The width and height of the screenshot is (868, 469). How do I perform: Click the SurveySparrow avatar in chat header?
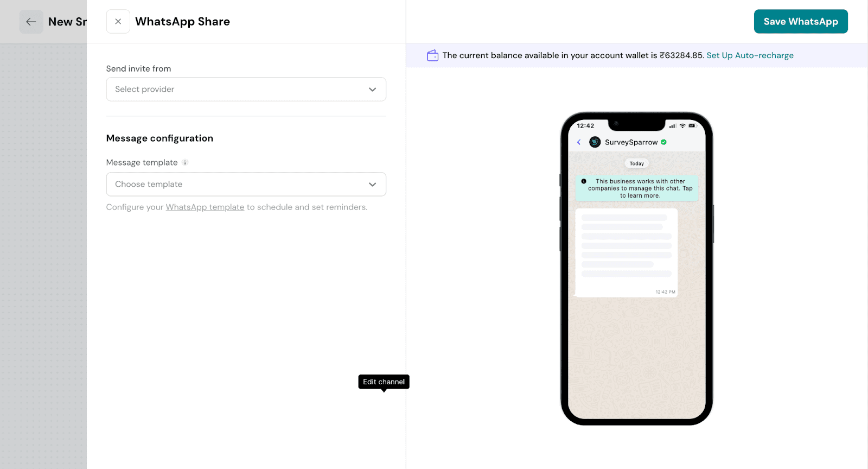pyautogui.click(x=595, y=142)
